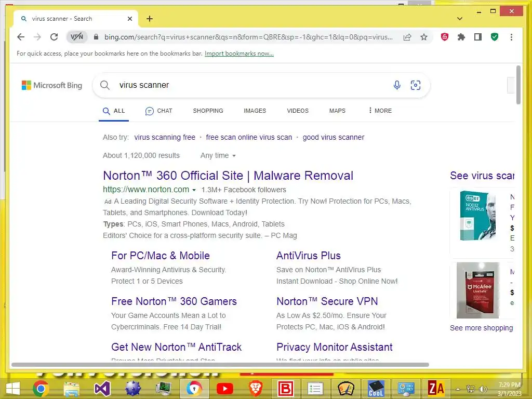Launch Chrome from the taskbar
The width and height of the screenshot is (532, 399).
(41, 389)
